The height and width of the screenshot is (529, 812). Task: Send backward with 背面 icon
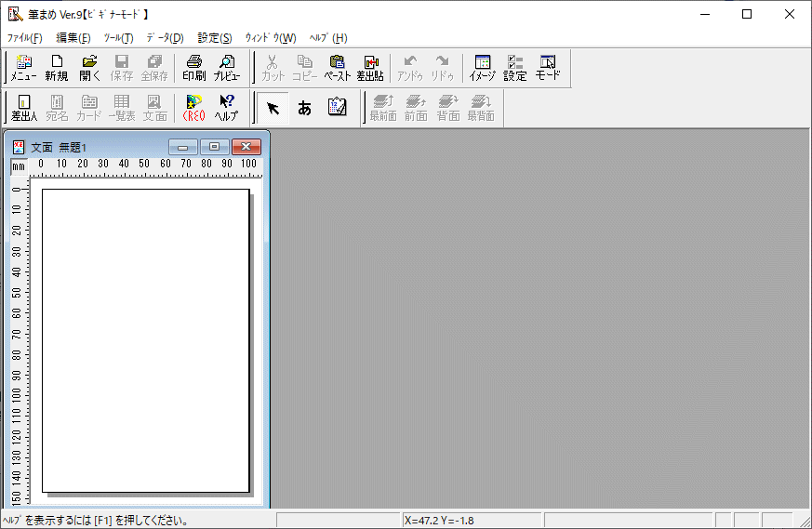[448, 108]
